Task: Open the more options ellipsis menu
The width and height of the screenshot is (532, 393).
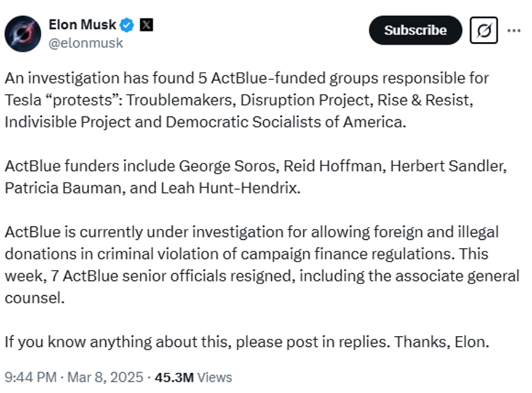Action: (514, 30)
